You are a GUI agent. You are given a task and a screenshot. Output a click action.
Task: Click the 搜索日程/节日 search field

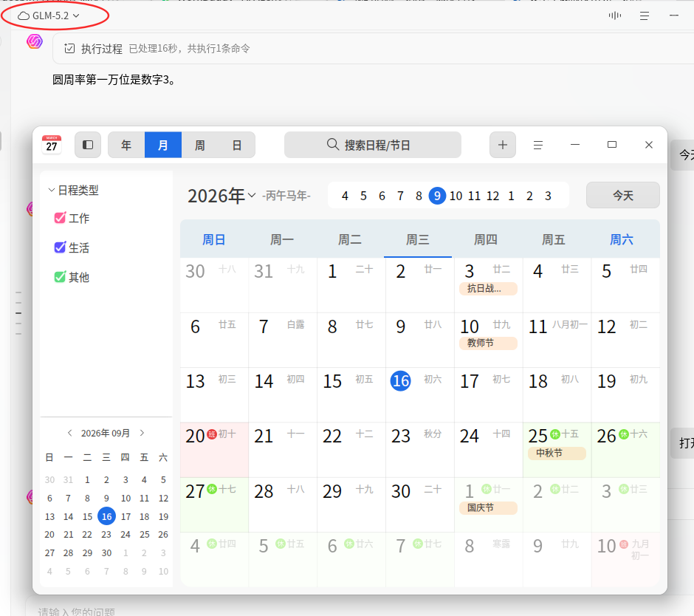point(373,145)
